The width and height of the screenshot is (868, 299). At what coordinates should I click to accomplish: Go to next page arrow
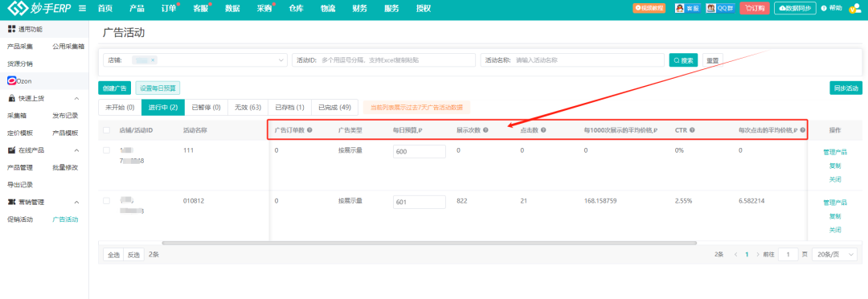point(757,254)
